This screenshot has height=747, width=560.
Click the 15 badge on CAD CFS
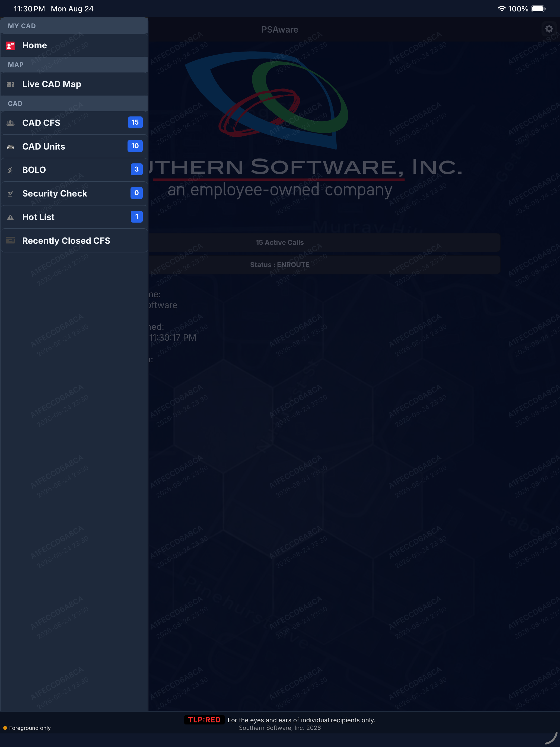pyautogui.click(x=135, y=122)
